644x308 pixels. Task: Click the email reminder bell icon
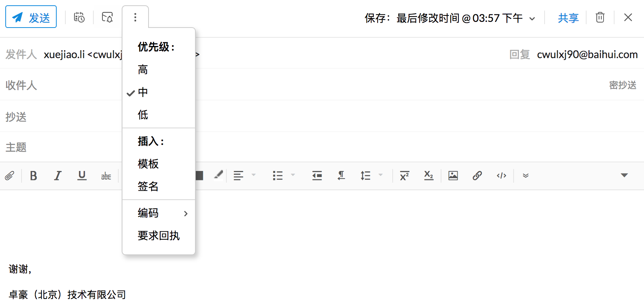(x=107, y=17)
